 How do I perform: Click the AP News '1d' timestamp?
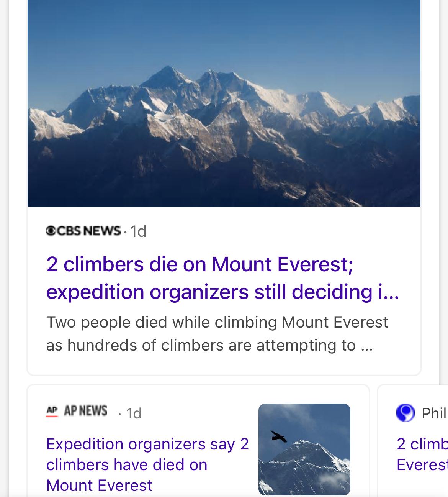[x=134, y=413]
